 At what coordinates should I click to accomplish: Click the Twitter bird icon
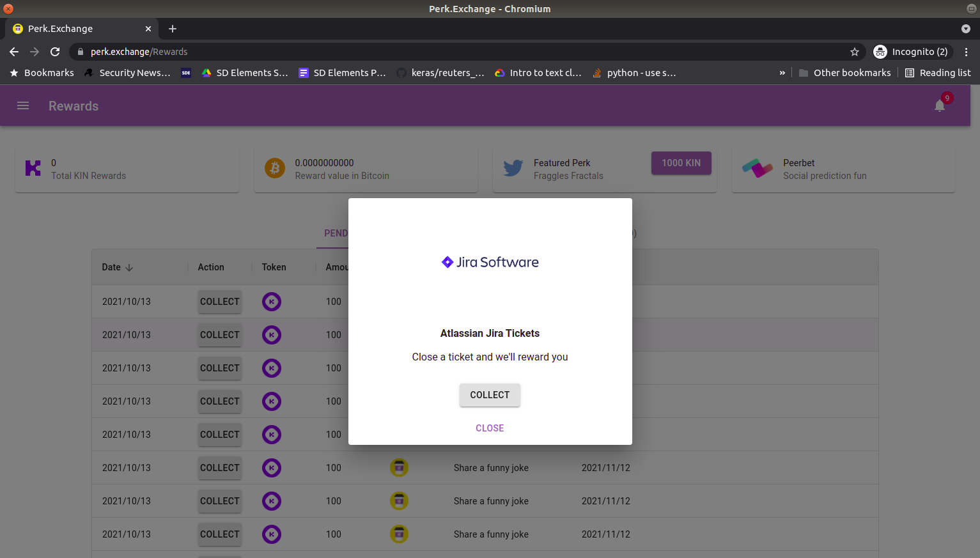point(513,168)
